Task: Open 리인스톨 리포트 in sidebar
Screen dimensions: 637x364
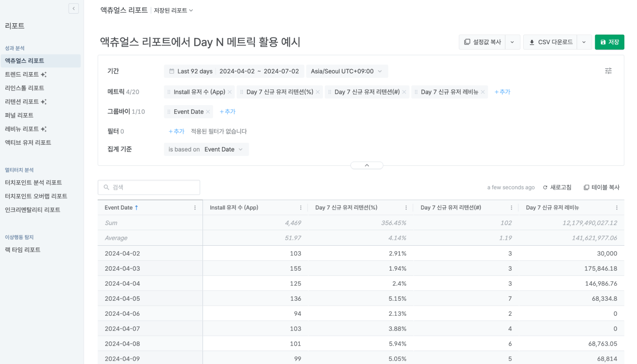Action: coord(40,88)
